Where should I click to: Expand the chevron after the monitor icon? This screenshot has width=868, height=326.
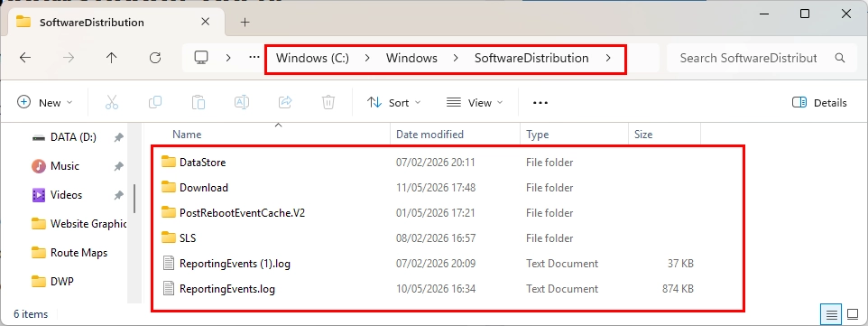coord(228,58)
